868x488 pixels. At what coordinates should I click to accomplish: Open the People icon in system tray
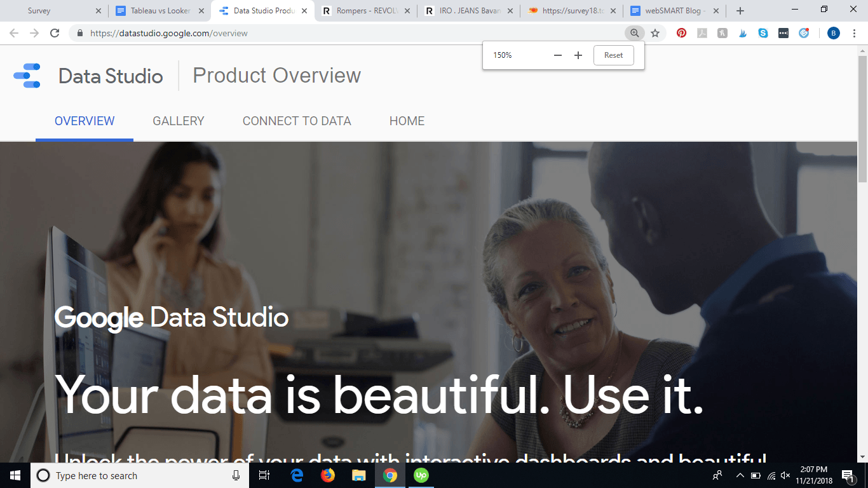[x=717, y=475]
